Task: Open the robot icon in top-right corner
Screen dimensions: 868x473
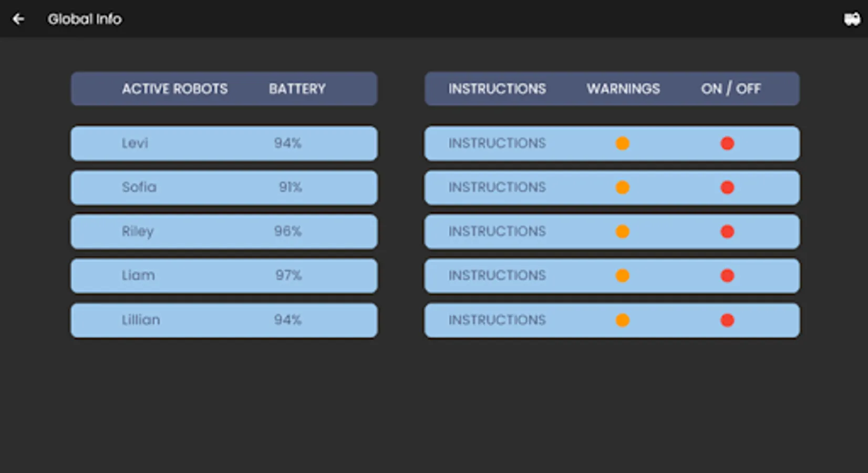Action: [852, 19]
